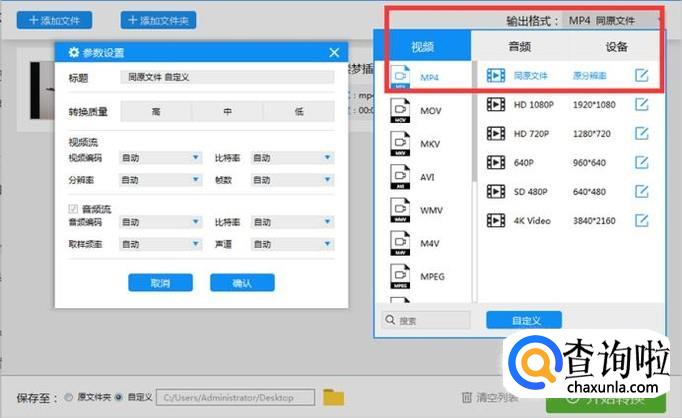The image size is (682, 418).
Task: Switch to the 设备 tab
Action: [616, 46]
